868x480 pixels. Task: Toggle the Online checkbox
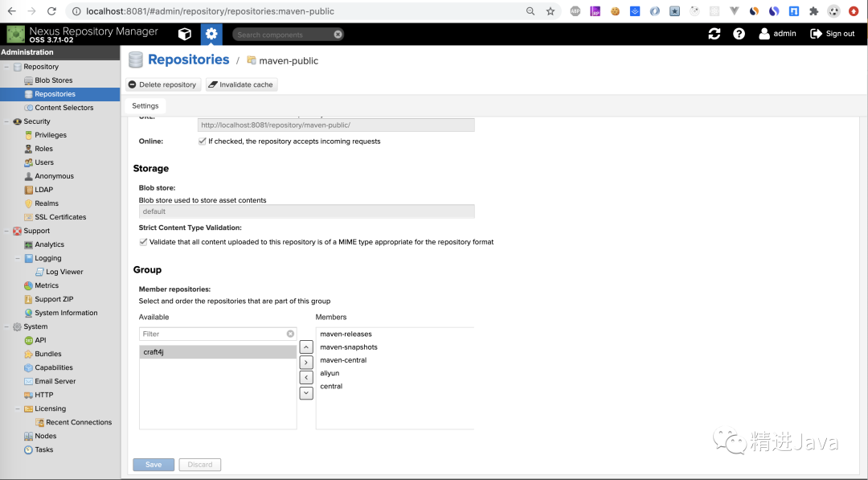click(x=202, y=142)
